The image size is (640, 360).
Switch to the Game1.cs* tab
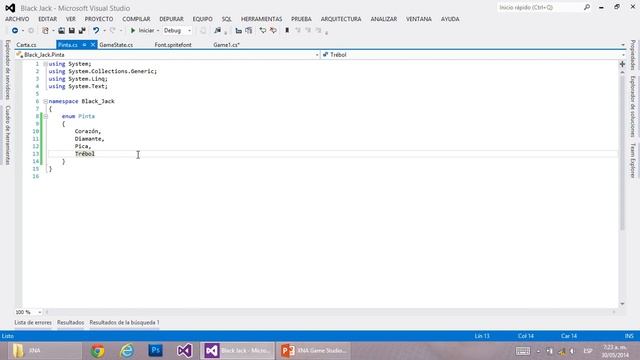(x=227, y=45)
